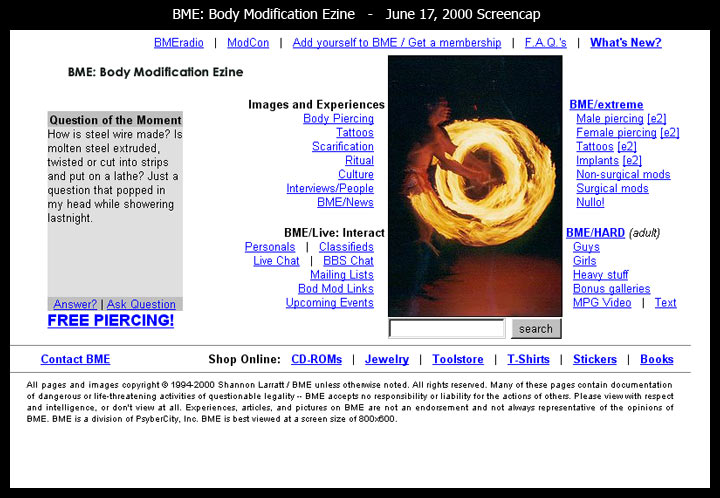Open the Implants link
Viewport: 720px width, 498px height.
597,161
